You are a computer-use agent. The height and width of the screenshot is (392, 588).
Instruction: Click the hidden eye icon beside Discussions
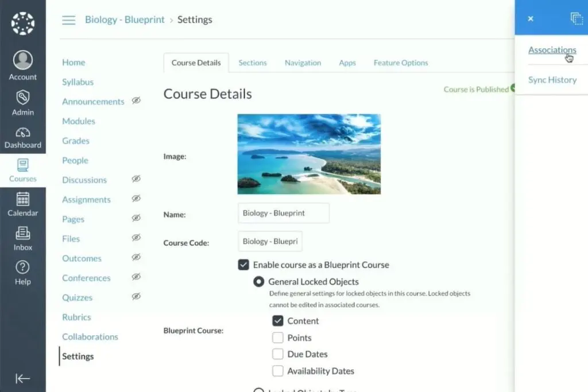click(136, 178)
